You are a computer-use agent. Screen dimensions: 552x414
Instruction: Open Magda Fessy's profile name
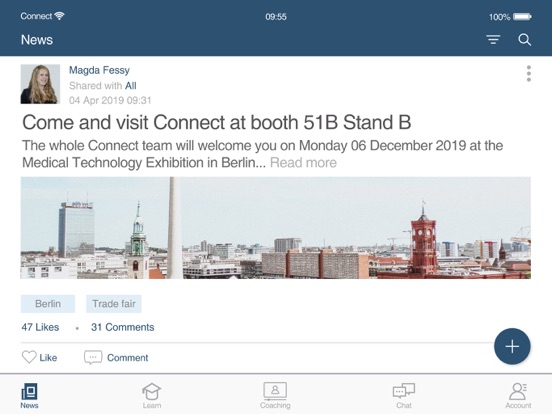tap(99, 70)
